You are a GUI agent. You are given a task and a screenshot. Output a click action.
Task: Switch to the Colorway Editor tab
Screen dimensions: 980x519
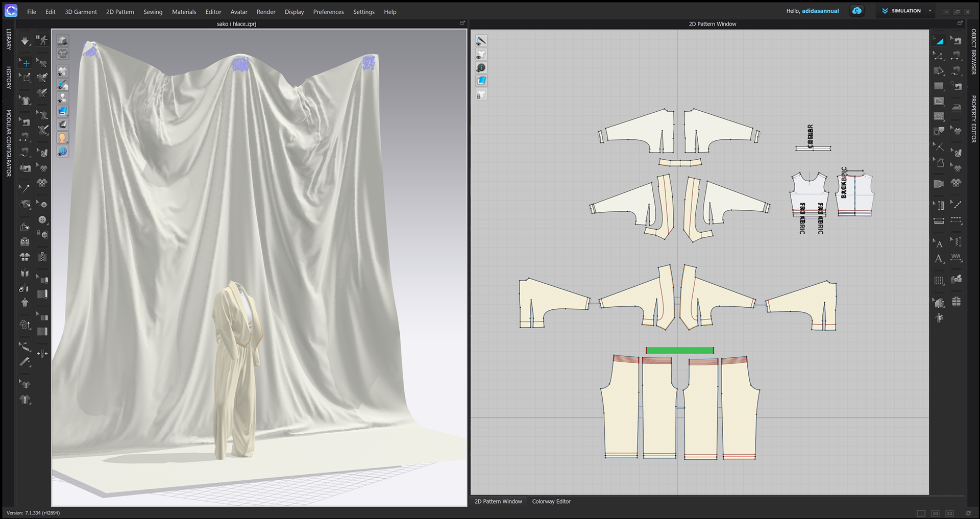coord(551,501)
